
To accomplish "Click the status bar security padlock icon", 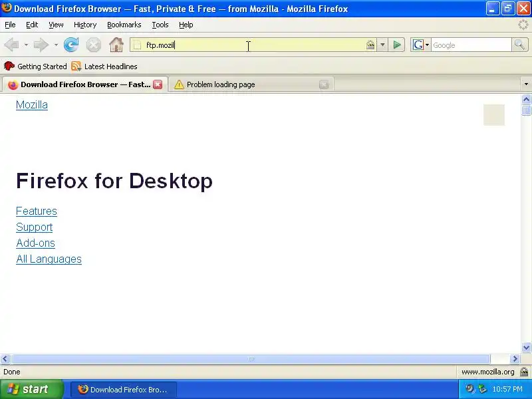I will 525,372.
